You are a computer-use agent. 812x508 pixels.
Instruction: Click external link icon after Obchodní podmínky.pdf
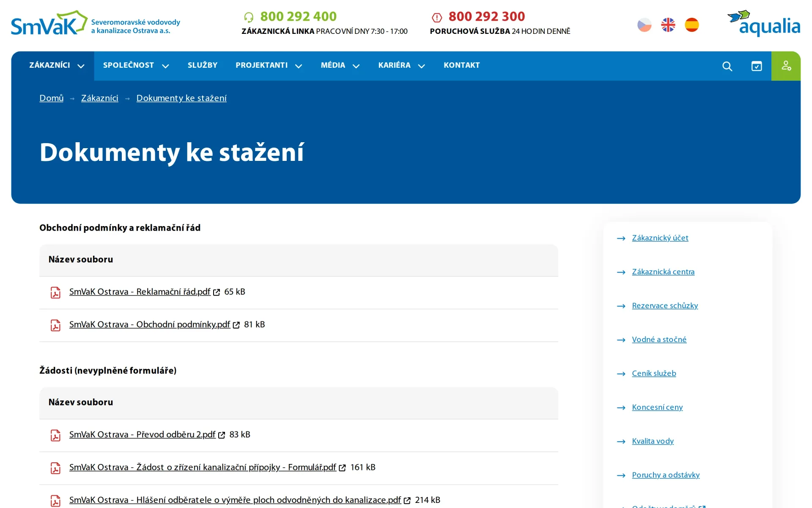click(236, 325)
